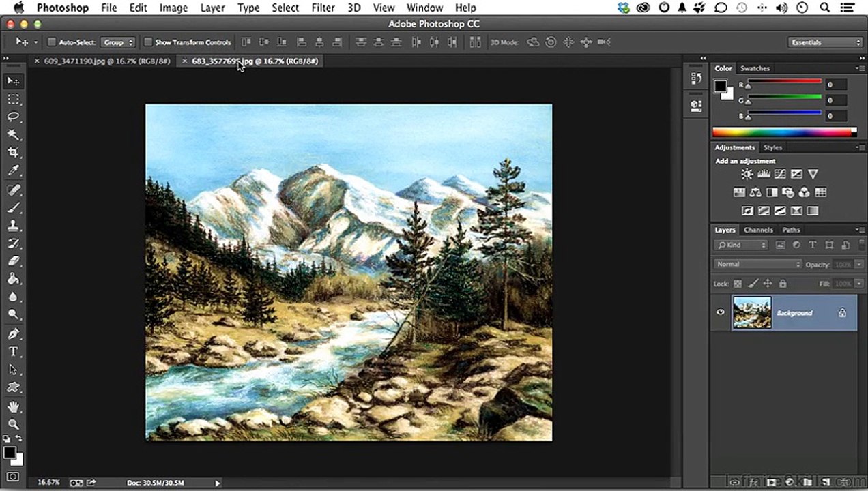
Task: Click the status bar document info arrow
Action: point(218,483)
